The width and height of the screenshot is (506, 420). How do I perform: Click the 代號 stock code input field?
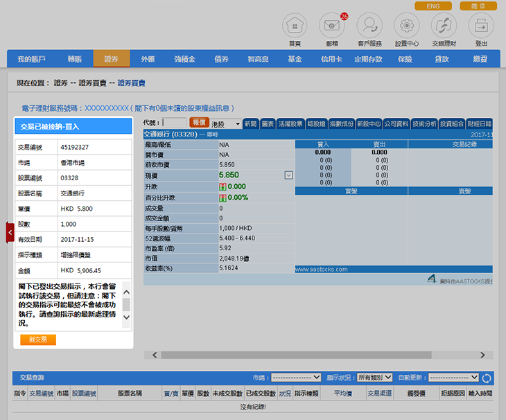pos(174,123)
